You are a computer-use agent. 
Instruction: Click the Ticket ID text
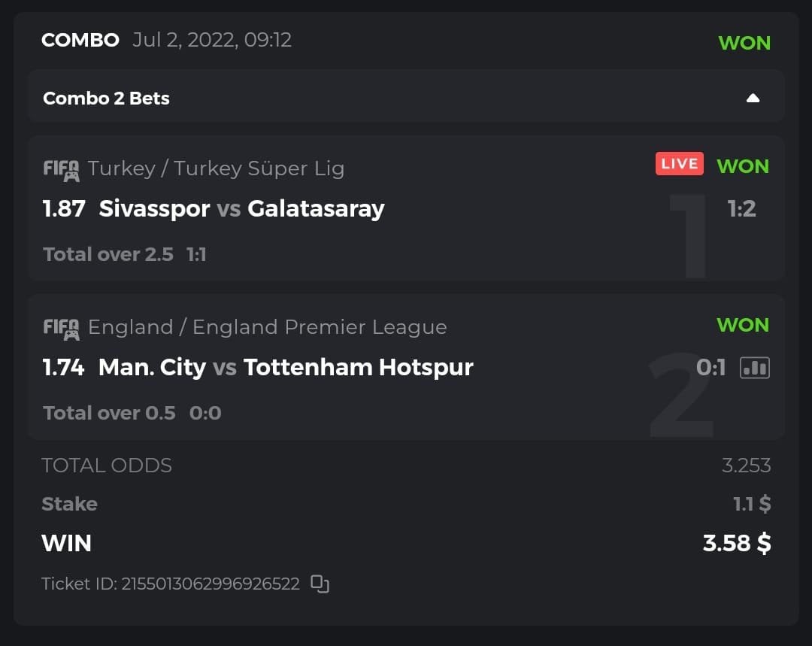click(x=171, y=584)
